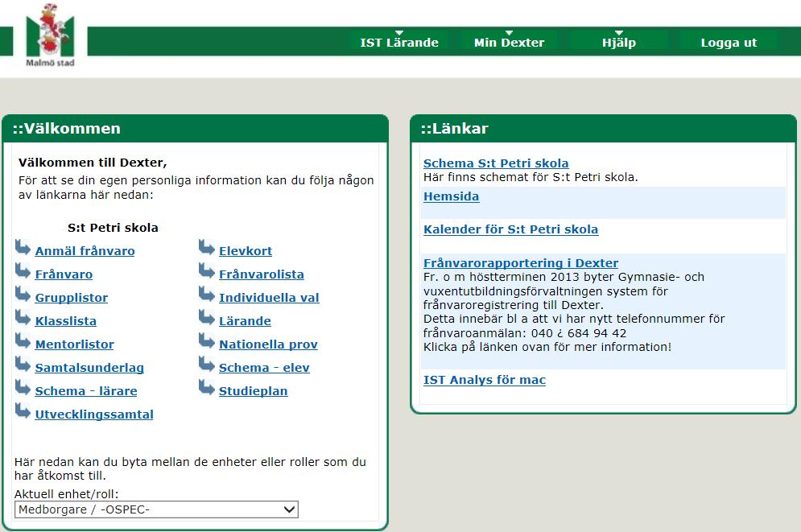This screenshot has height=532, width=801.
Task: Click the Välkommen till Dexter, heading
Action: click(93, 163)
